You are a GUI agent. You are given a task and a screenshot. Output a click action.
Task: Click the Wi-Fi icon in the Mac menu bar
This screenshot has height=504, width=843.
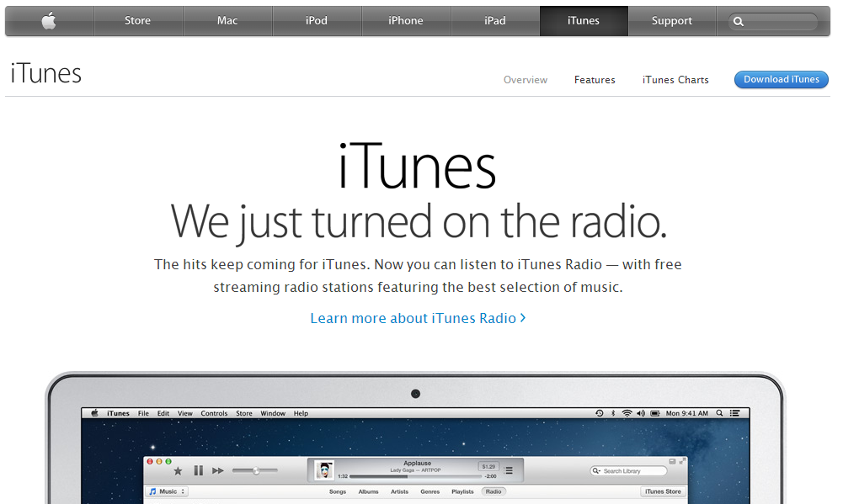(626, 413)
